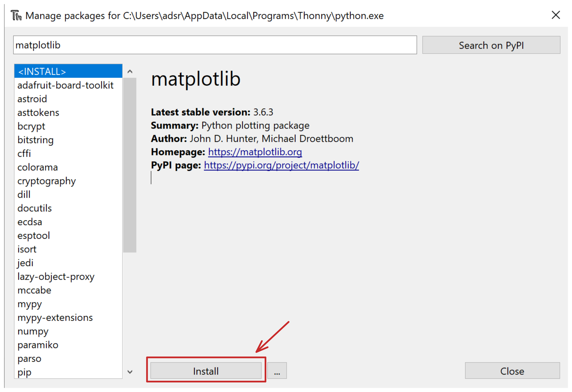Screen dimensions: 572x392
Task: Select the bcrypt package
Action: click(68, 126)
